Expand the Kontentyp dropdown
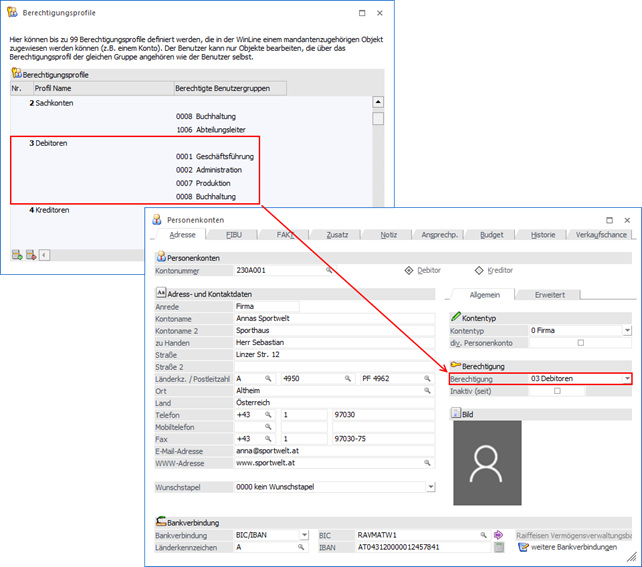 coord(627,330)
